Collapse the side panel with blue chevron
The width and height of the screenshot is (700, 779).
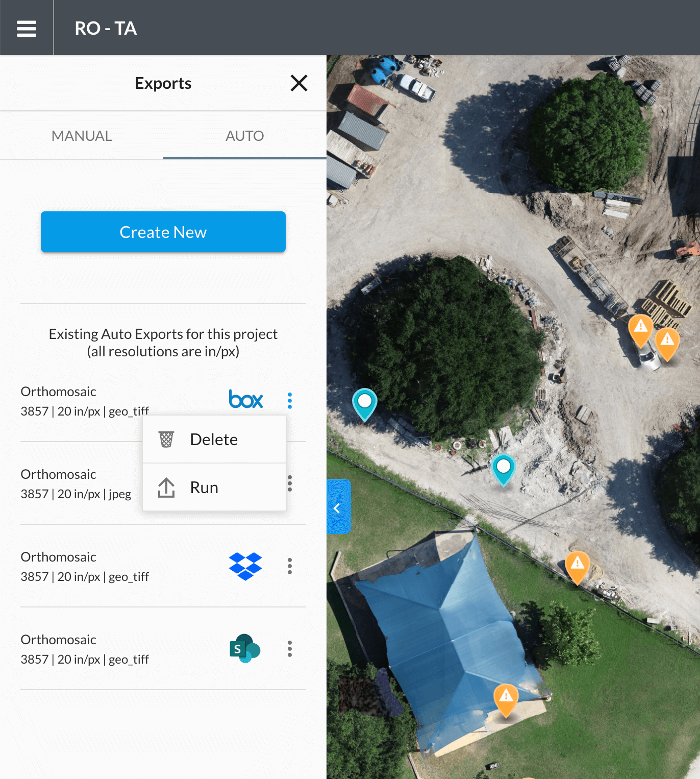click(x=338, y=506)
